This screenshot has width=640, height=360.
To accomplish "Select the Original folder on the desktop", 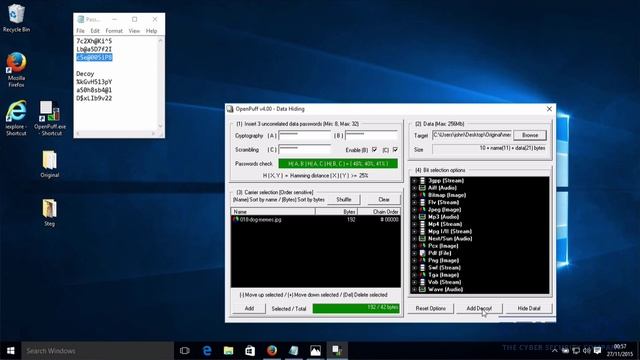I will (49, 164).
